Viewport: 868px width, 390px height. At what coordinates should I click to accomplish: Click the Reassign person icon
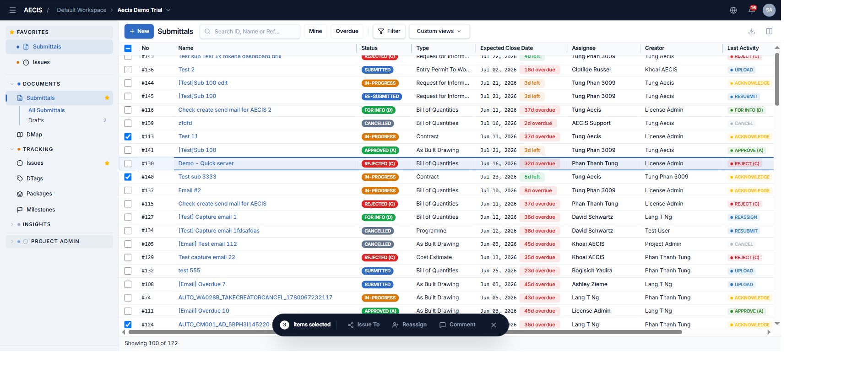coord(396,325)
